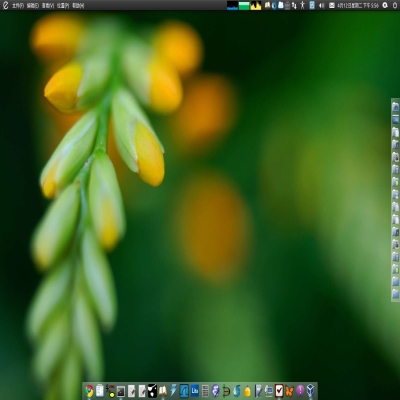Viewport: 400px width, 400px height.
Task: Open the date and time indicator
Action: tap(358, 5)
